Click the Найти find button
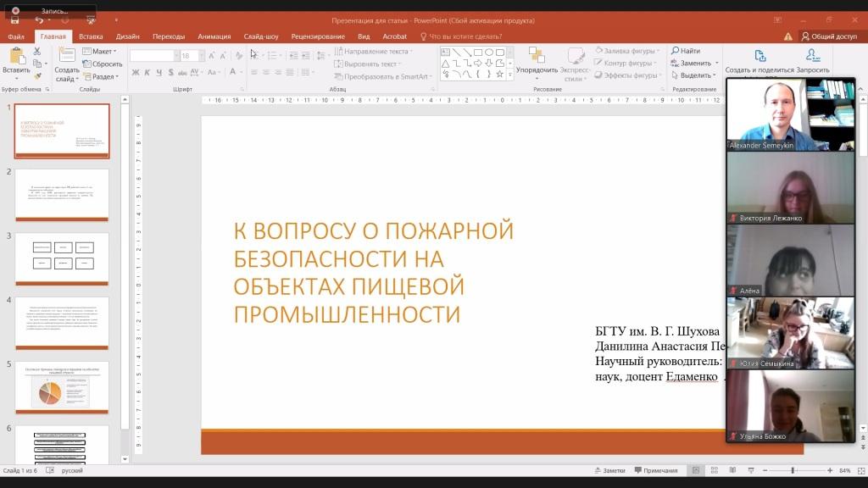 [x=686, y=50]
